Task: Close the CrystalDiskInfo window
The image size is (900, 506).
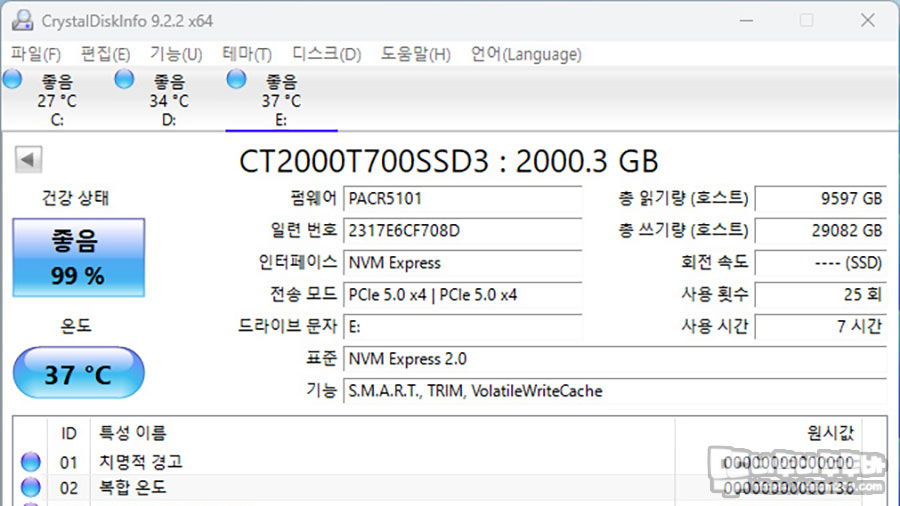Action: [x=868, y=21]
